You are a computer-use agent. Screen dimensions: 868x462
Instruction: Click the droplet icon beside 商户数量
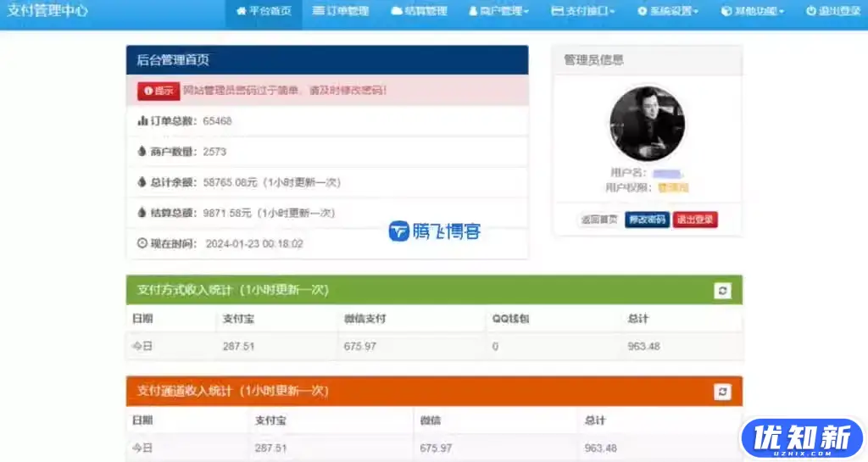click(x=142, y=152)
